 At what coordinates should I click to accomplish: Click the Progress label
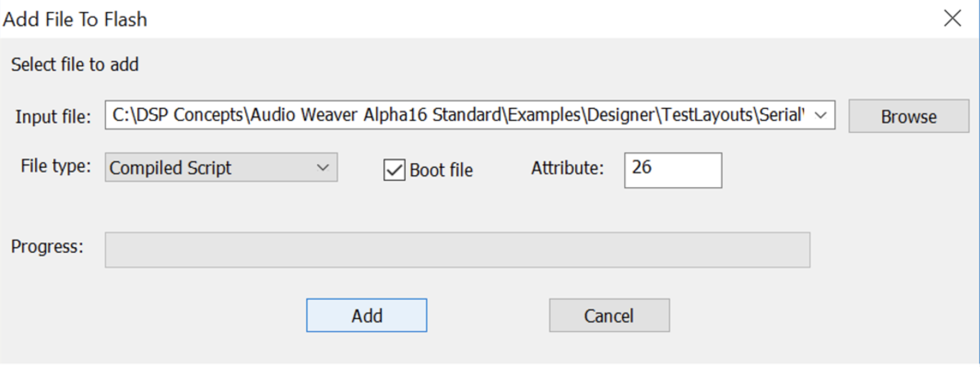47,247
